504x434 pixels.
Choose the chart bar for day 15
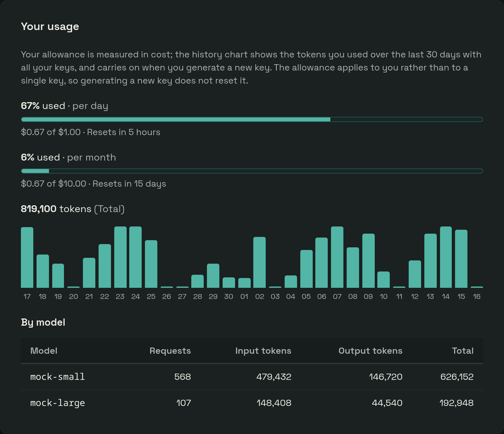(461, 259)
